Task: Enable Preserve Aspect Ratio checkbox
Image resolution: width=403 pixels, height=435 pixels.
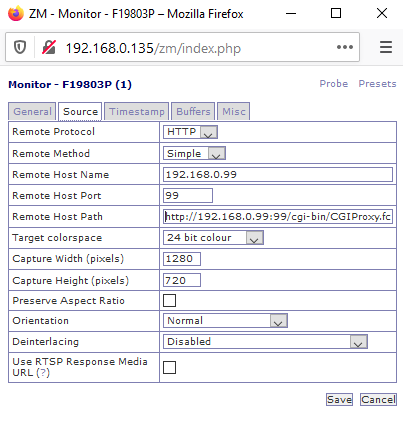Action: 169,300
